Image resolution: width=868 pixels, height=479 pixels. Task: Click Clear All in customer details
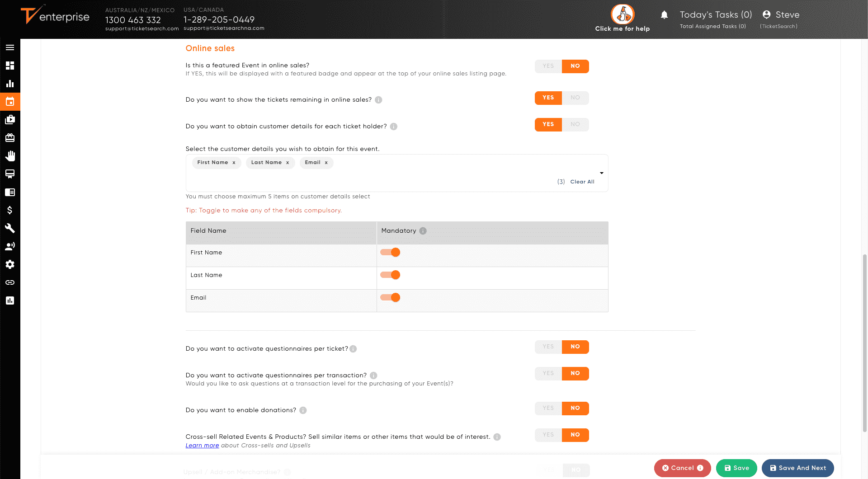(x=582, y=182)
